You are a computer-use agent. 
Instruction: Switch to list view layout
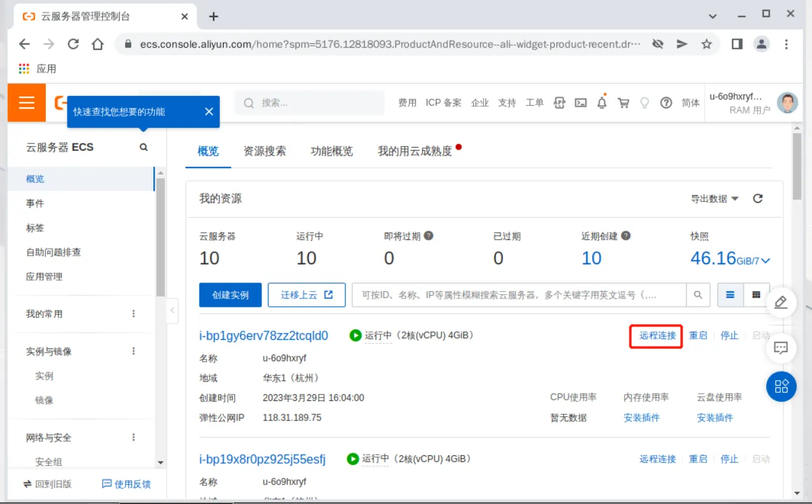(x=730, y=295)
